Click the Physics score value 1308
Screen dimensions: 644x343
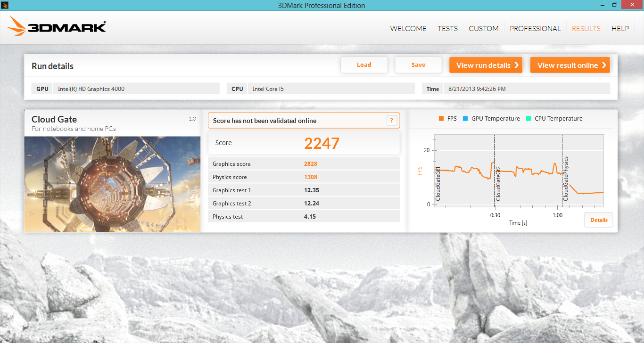311,177
